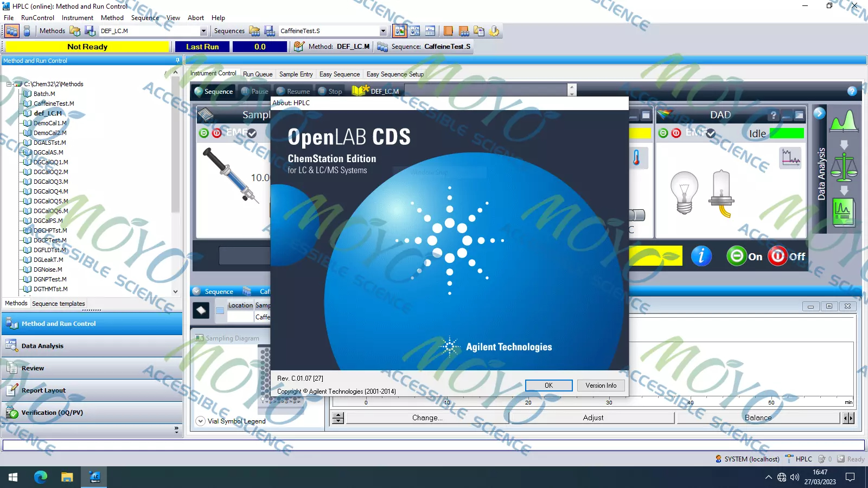868x488 pixels.
Task: Open Verification (OQ/PV) view
Action: tap(92, 413)
